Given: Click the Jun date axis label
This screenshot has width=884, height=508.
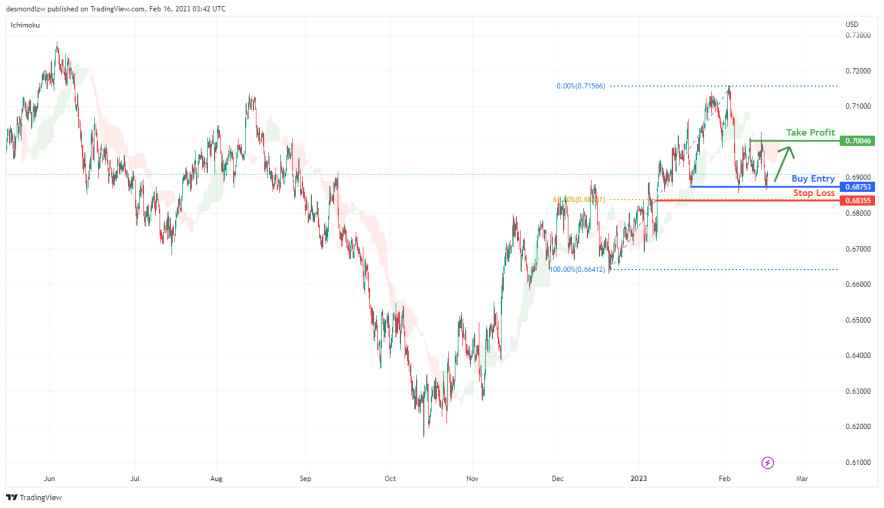Looking at the screenshot, I should tap(50, 479).
